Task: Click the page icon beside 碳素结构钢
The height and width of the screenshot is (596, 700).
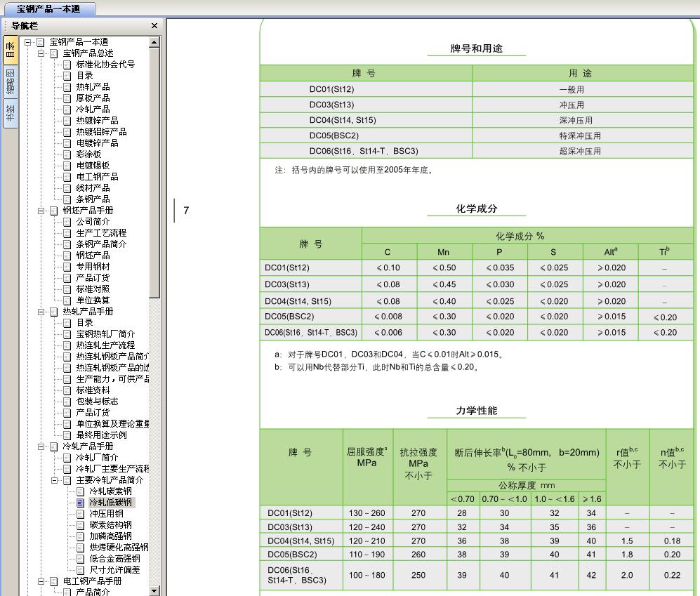Action: pos(80,525)
